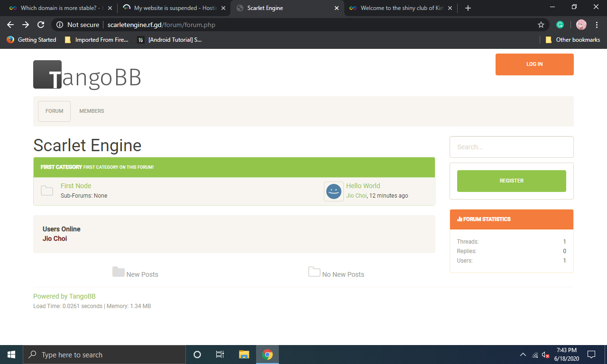Click the address bar URL
This screenshot has height=364, width=607.
tap(161, 25)
